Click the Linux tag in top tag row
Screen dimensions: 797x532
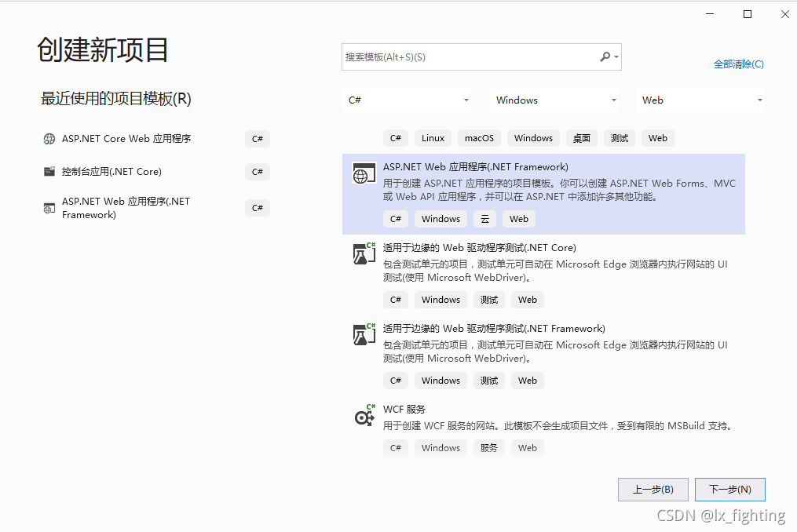coord(433,138)
